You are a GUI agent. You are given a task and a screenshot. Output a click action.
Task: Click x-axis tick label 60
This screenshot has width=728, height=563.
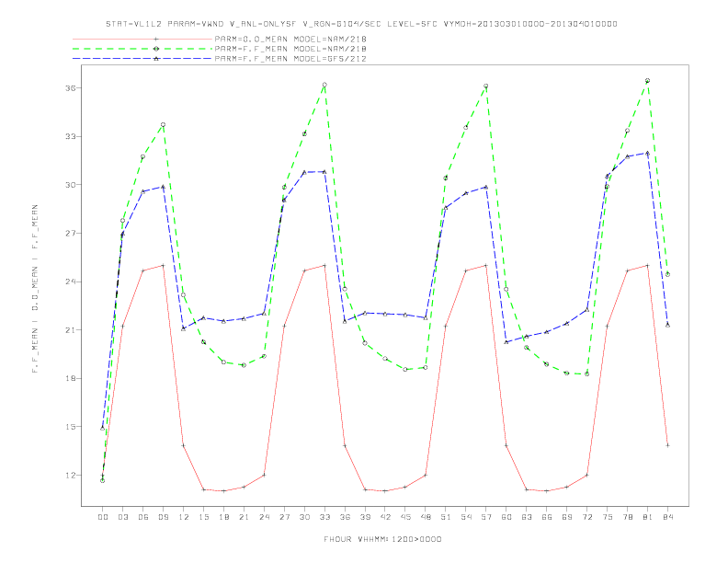[x=506, y=517]
